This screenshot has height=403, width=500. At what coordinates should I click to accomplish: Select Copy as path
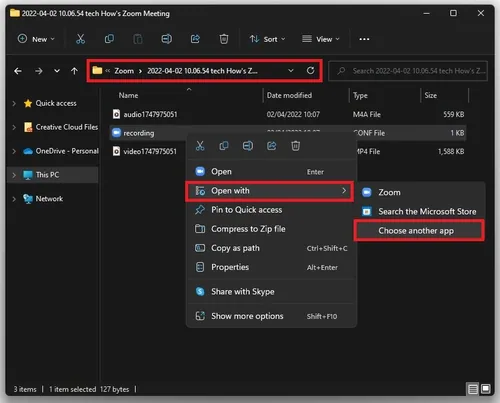tap(271, 248)
